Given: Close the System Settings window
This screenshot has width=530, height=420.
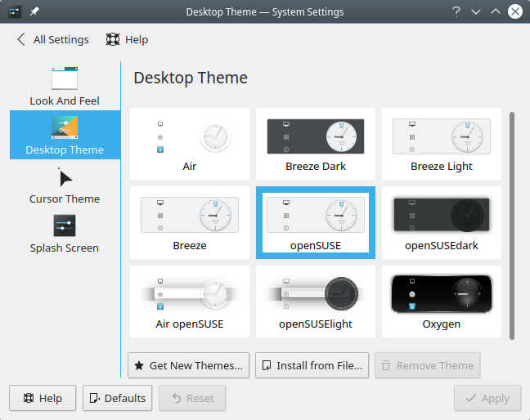Looking at the screenshot, I should click(x=515, y=11).
